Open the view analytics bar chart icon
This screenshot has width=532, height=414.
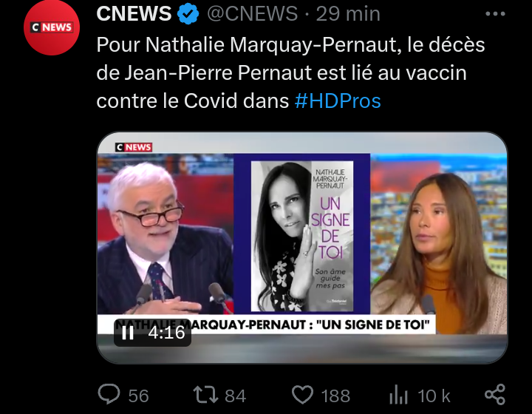398,395
